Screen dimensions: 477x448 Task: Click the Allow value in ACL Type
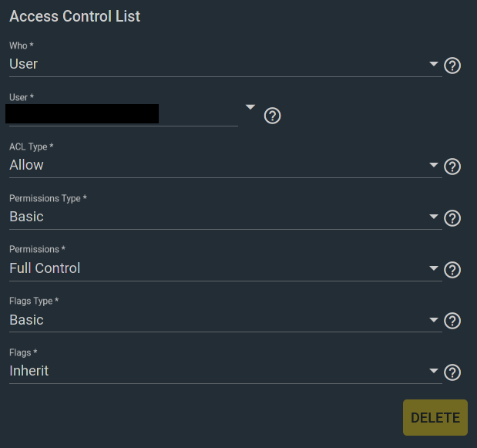(x=26, y=165)
